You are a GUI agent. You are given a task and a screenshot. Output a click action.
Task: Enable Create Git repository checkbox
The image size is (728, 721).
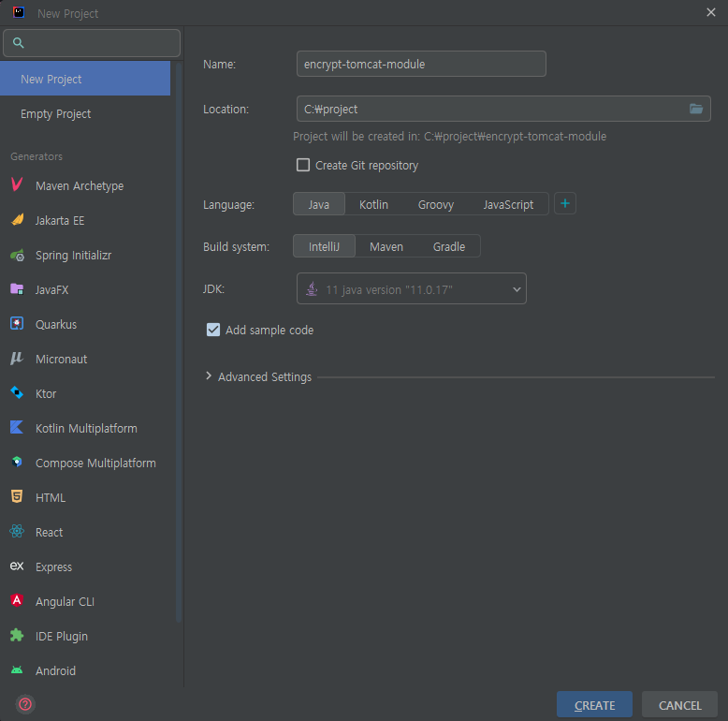303,165
